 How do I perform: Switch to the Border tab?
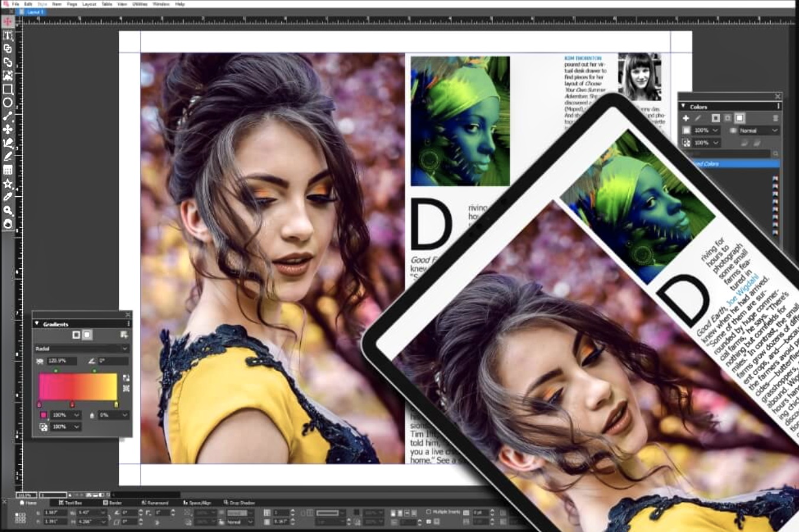point(112,503)
